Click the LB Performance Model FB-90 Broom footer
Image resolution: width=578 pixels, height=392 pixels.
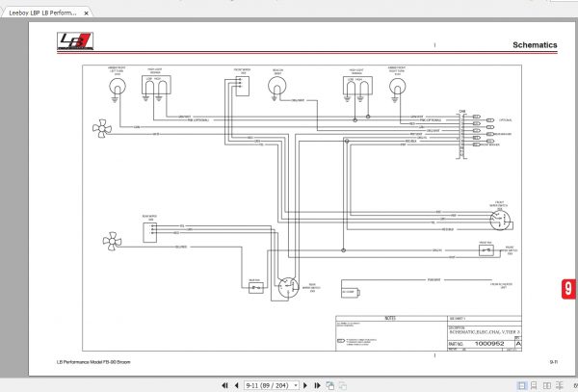pyautogui.click(x=93, y=362)
